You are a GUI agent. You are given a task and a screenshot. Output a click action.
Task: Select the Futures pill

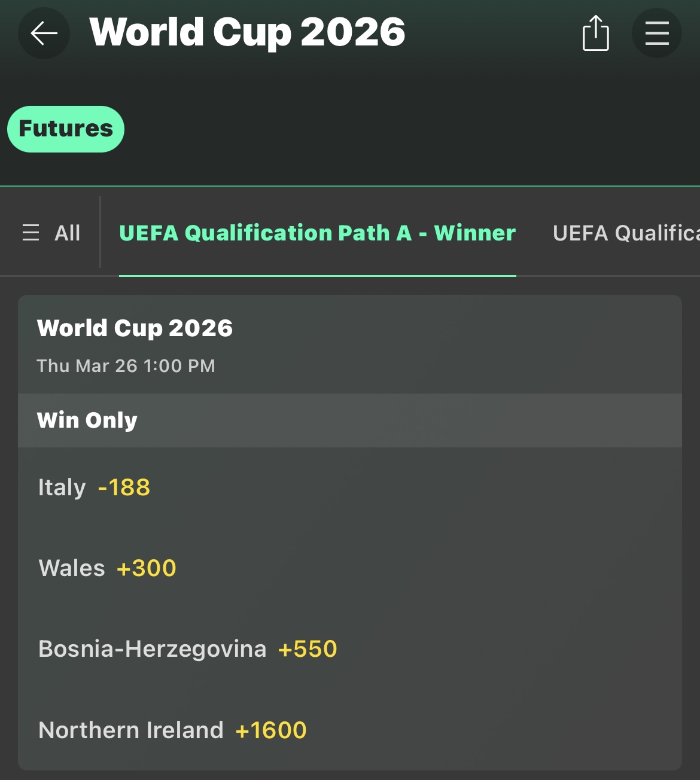[66, 129]
